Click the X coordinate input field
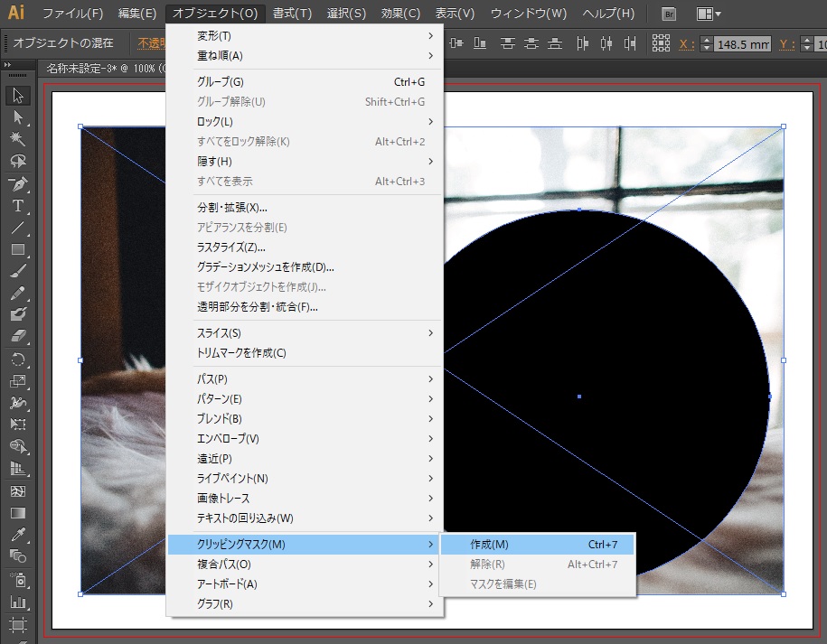This screenshot has width=827, height=644. (742, 43)
